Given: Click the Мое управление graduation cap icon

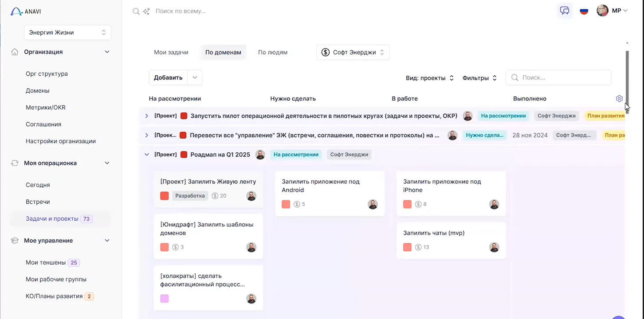Looking at the screenshot, I should click(x=15, y=241).
